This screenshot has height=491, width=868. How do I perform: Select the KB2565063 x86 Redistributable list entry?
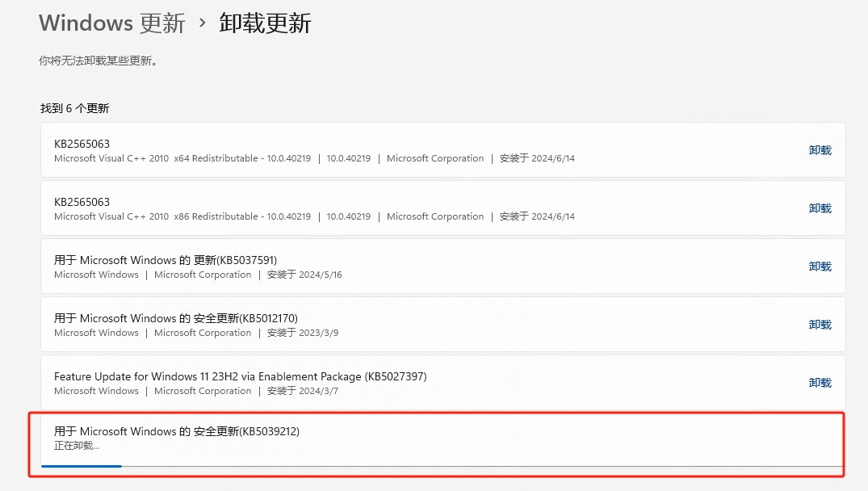tap(404, 208)
